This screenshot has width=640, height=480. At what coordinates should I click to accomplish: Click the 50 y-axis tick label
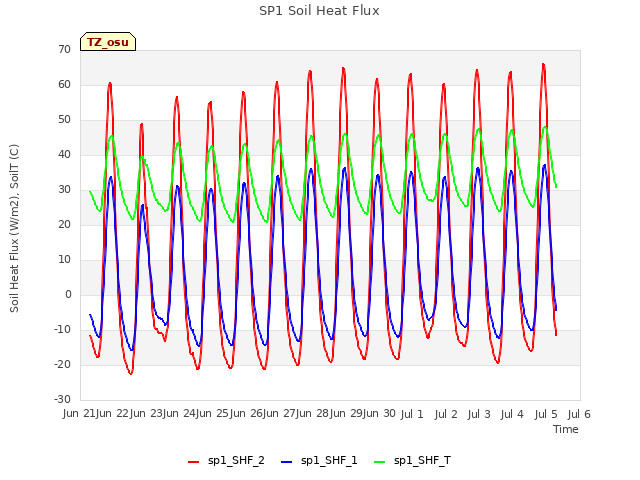click(64, 120)
